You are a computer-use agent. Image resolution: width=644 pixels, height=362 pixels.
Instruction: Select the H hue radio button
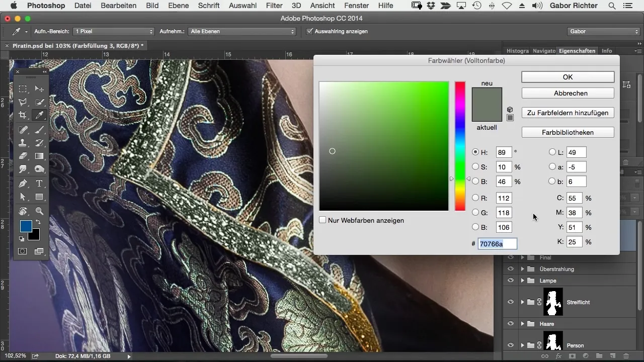(x=475, y=152)
